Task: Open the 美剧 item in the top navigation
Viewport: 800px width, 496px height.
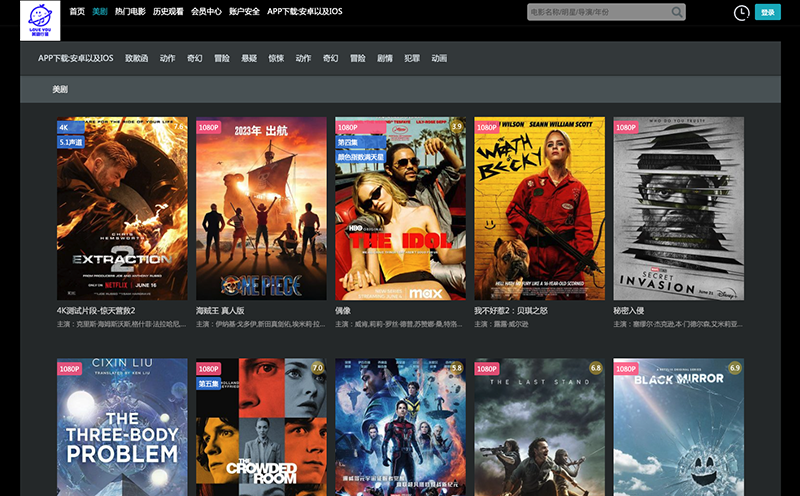Action: (x=100, y=11)
